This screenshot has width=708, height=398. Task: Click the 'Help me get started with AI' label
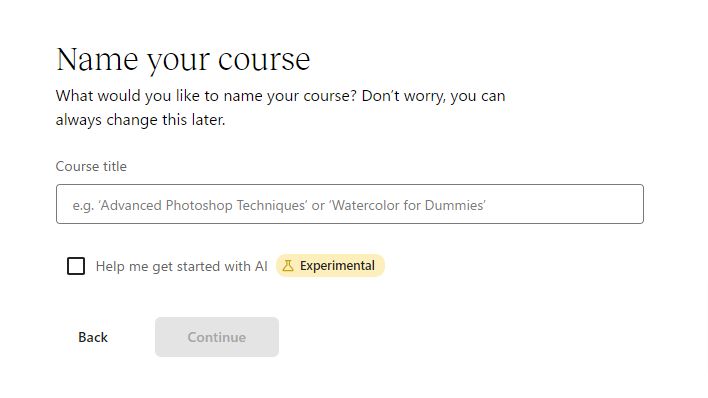pyautogui.click(x=182, y=266)
